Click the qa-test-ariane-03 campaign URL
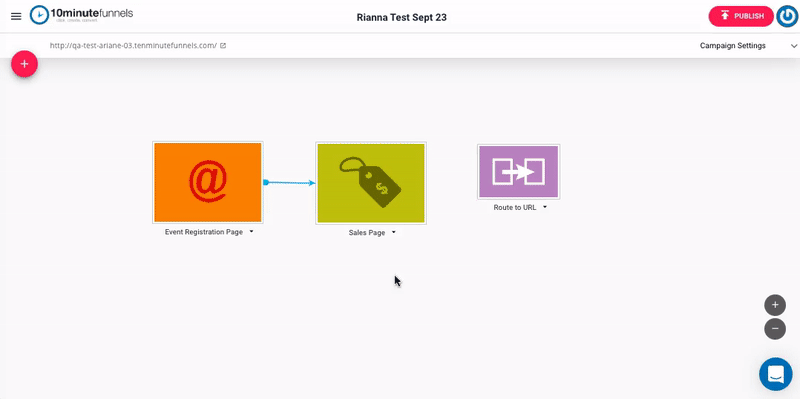The width and height of the screenshot is (800, 399). (133, 45)
